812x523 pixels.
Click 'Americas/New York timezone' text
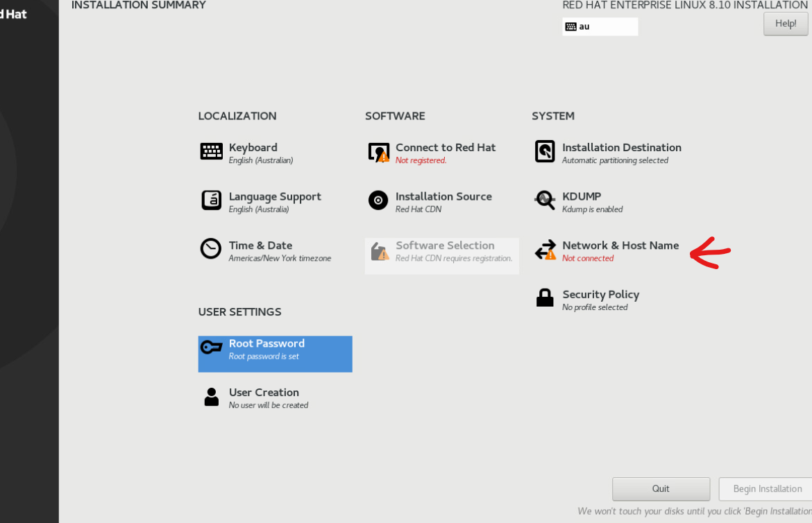[x=280, y=259]
